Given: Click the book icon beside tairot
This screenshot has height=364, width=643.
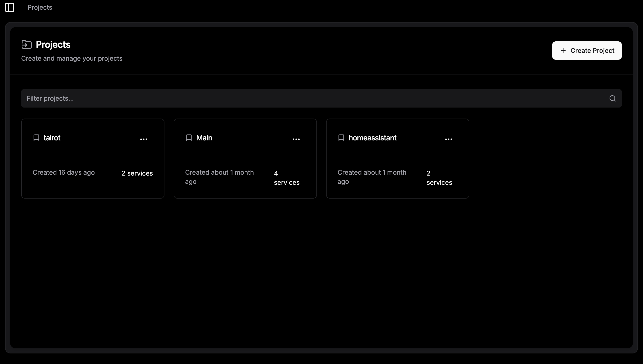Looking at the screenshot, I should point(36,138).
